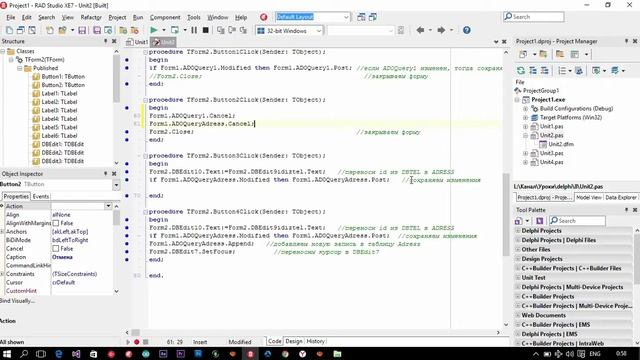Switch to the Design view tab

click(294, 341)
